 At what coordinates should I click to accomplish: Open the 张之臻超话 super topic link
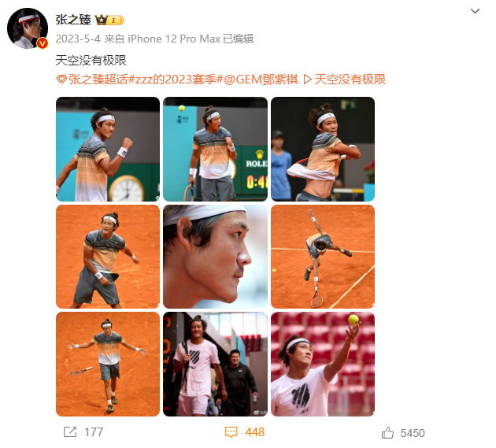[x=92, y=80]
